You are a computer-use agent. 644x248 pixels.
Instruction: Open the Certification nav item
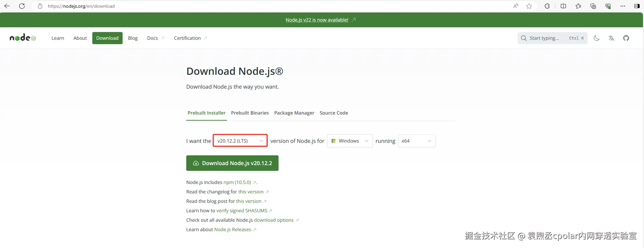point(190,38)
